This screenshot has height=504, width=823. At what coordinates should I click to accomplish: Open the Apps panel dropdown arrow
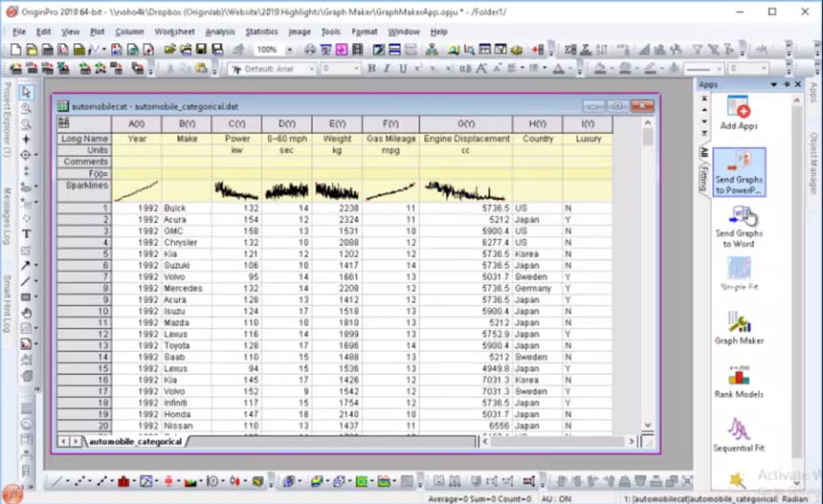[773, 84]
